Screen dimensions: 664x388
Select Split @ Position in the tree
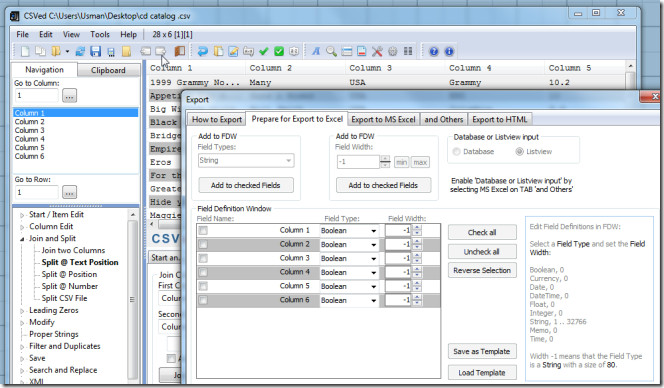[x=69, y=274]
